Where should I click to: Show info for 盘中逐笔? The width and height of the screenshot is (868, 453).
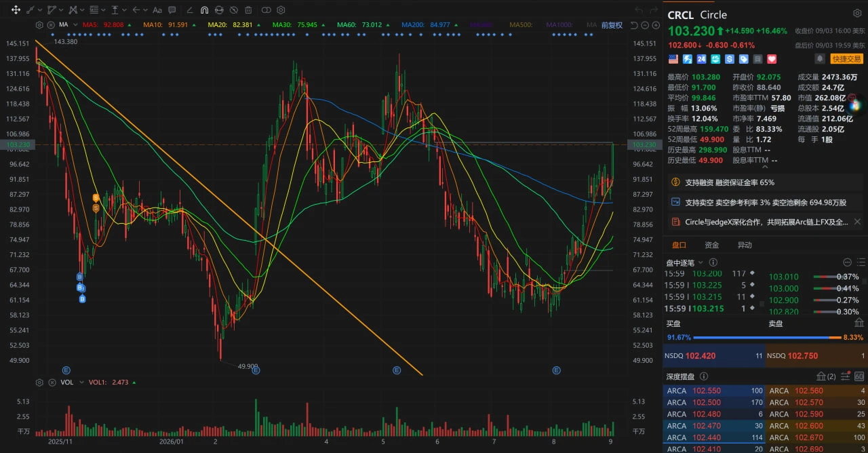pyautogui.click(x=713, y=262)
